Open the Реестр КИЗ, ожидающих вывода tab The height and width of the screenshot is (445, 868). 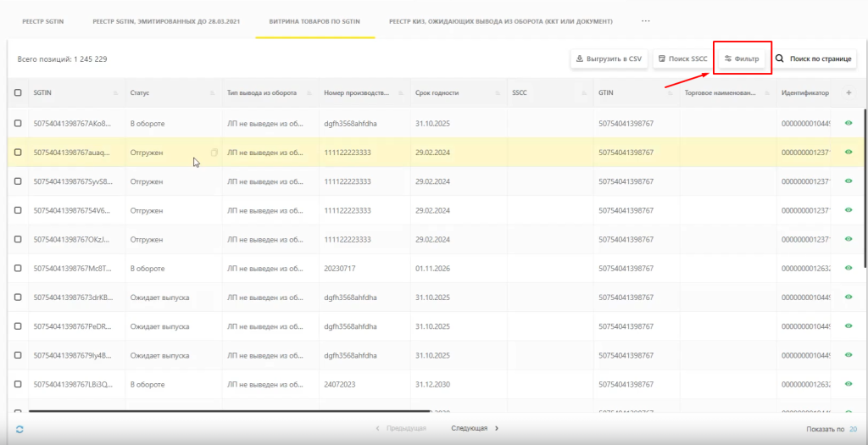coord(500,20)
